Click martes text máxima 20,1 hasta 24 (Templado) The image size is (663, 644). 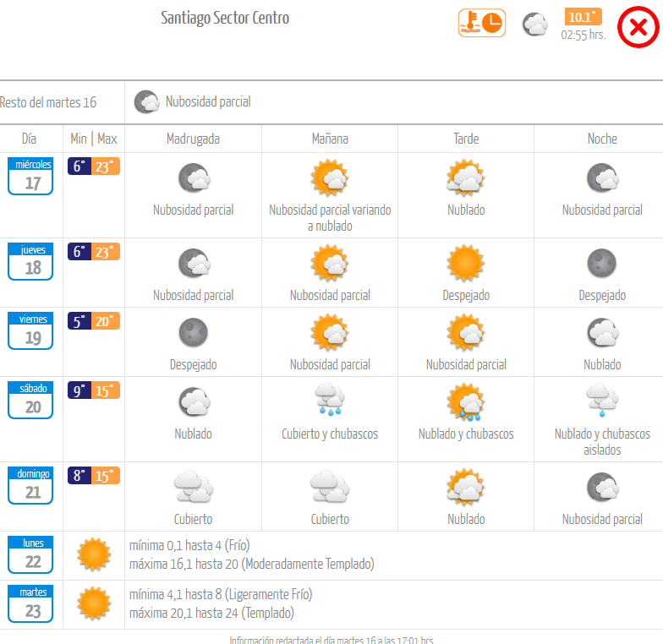tap(211, 614)
